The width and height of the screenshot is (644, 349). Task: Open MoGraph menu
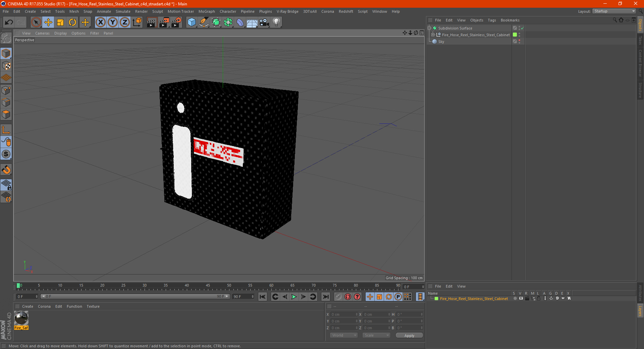[207, 11]
